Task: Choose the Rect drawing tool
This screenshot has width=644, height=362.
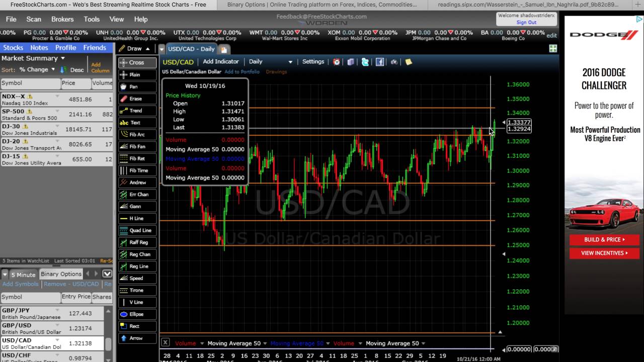Action: pyautogui.click(x=137, y=326)
